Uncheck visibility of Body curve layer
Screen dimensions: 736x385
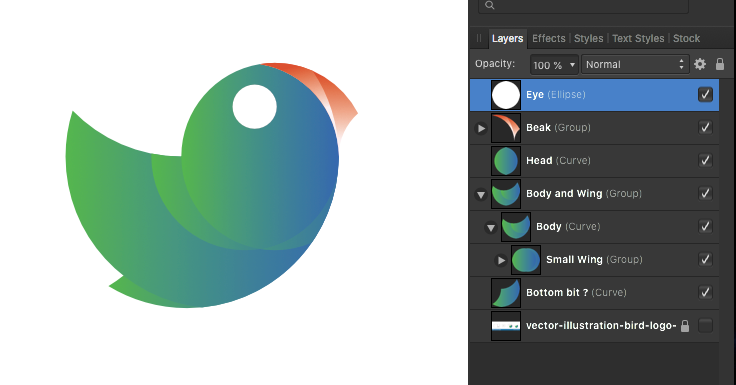(705, 226)
